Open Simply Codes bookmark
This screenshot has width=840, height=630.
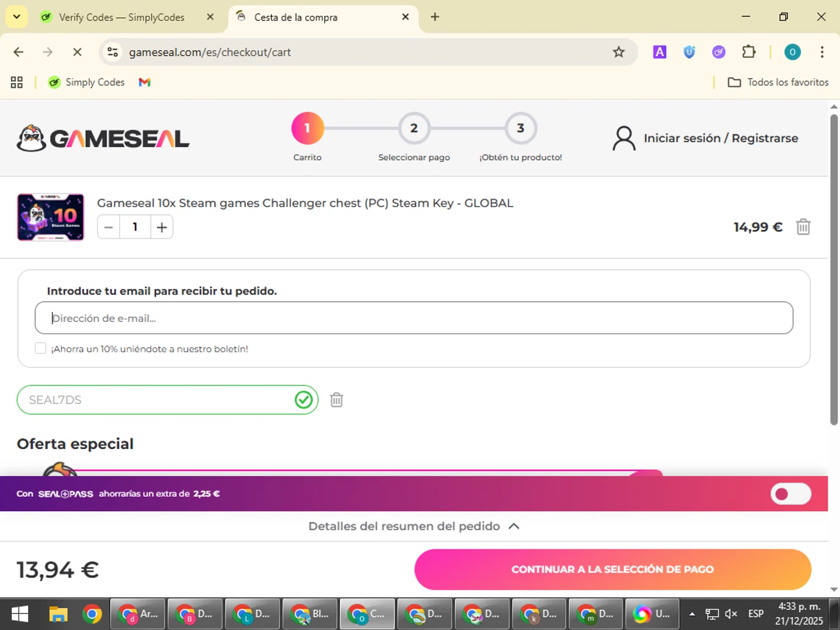pos(86,82)
